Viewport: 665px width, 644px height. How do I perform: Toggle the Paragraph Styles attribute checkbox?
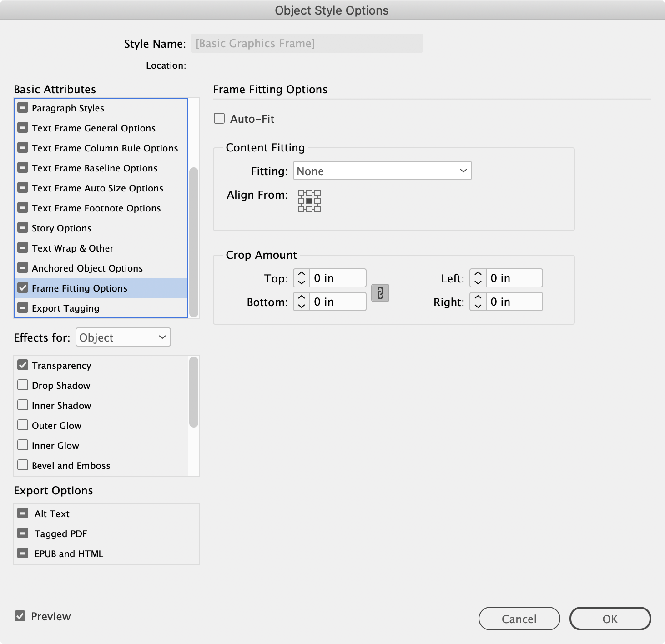pos(23,108)
